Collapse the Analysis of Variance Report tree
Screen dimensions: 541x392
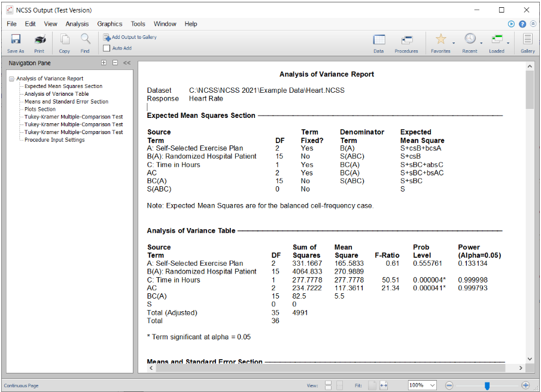click(11, 78)
